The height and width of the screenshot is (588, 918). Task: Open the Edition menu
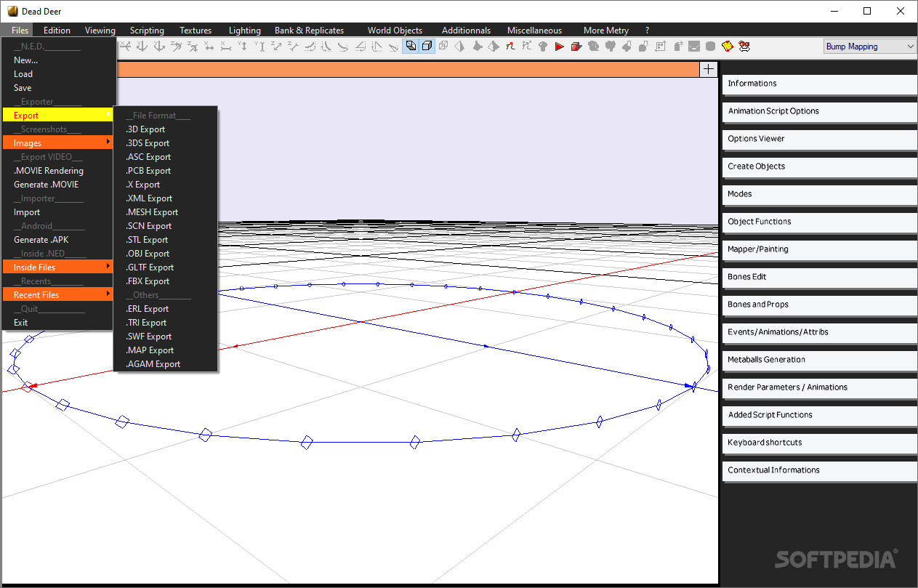pos(57,30)
